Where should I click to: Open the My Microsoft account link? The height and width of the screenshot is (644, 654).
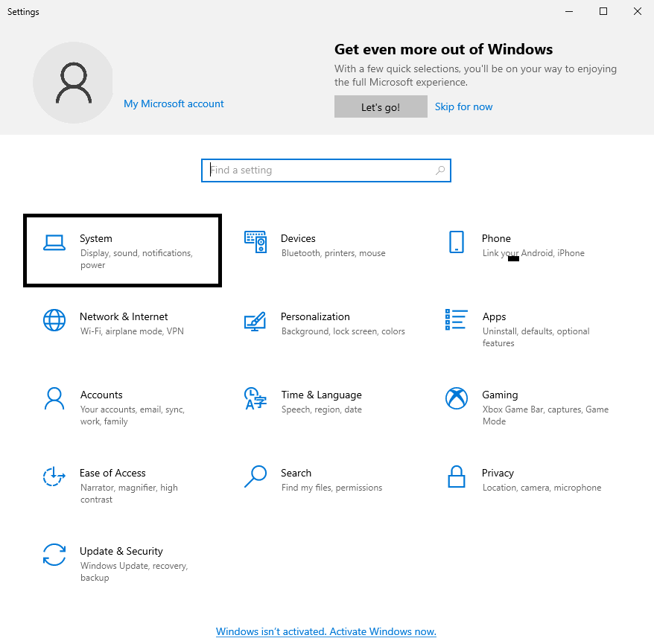[174, 103]
